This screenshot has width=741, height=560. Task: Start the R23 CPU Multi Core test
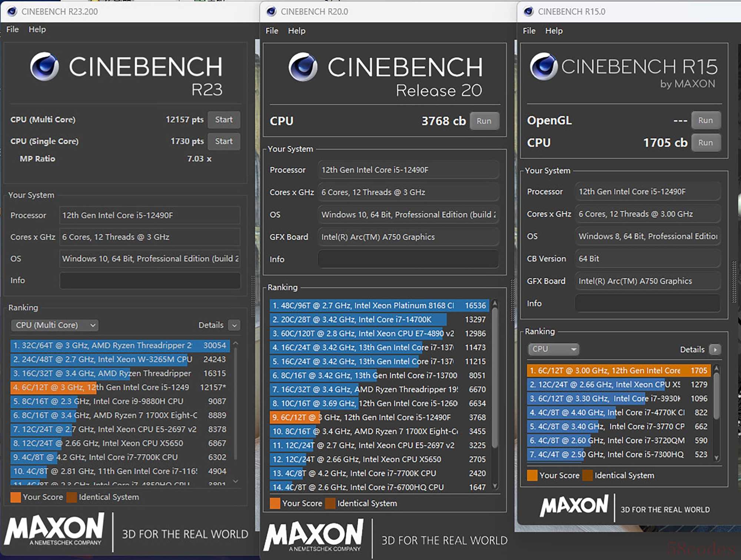pos(224,120)
